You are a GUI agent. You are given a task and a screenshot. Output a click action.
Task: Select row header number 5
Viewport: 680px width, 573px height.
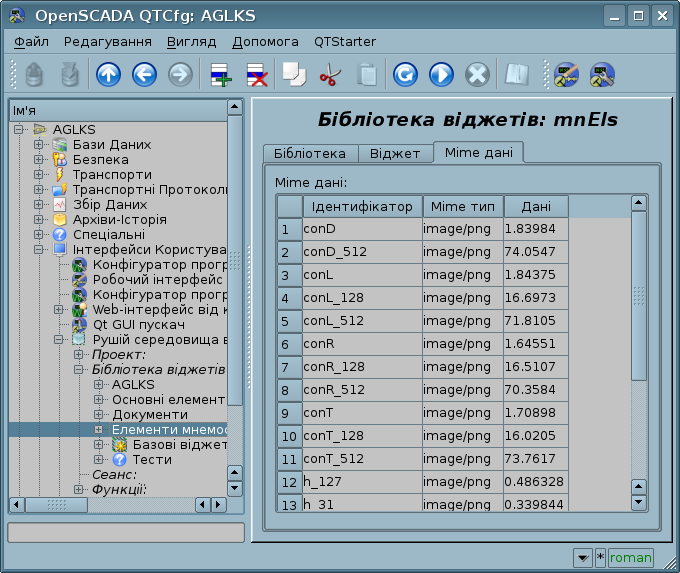pos(290,321)
